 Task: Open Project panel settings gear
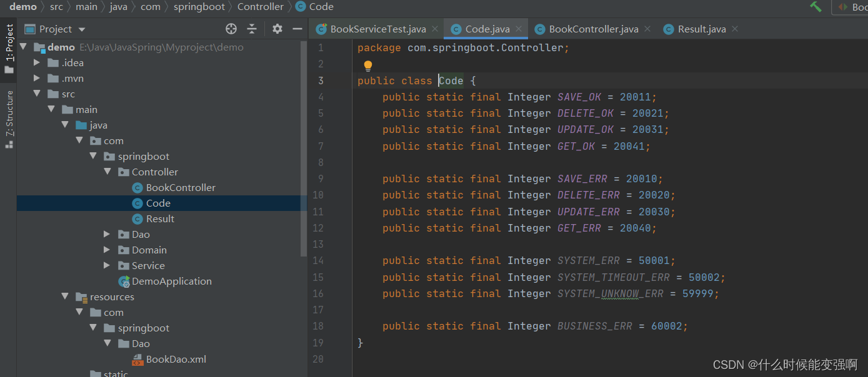coord(277,29)
